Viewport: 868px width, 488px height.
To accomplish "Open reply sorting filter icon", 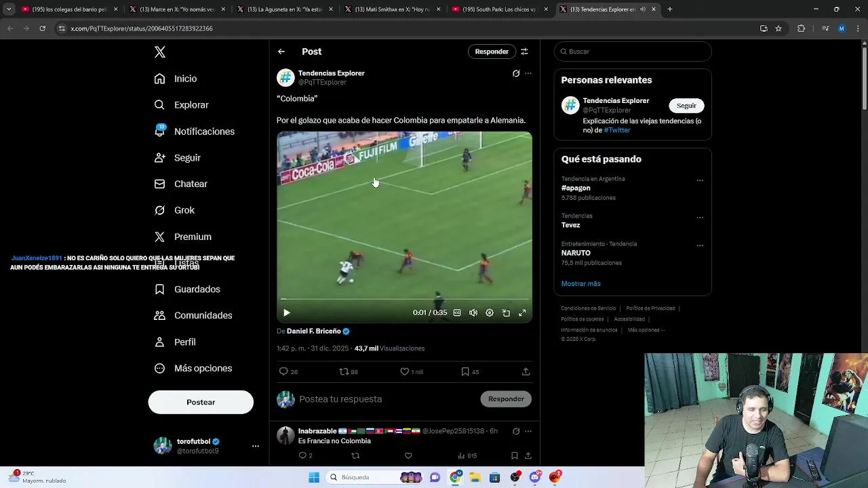I will (x=524, y=52).
